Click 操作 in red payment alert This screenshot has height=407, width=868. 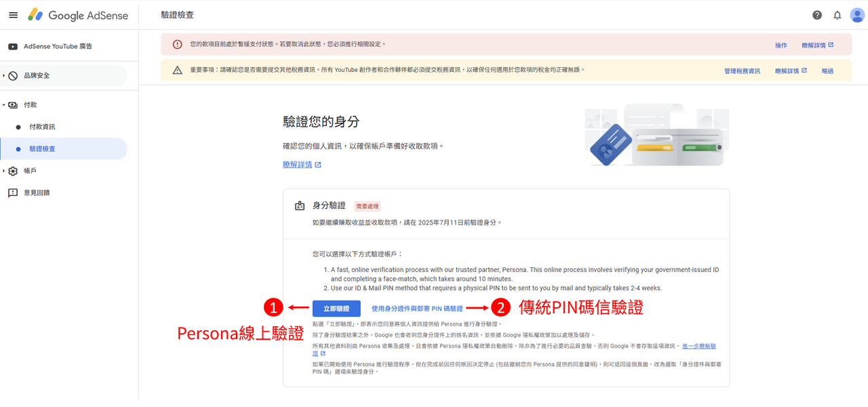(x=781, y=45)
